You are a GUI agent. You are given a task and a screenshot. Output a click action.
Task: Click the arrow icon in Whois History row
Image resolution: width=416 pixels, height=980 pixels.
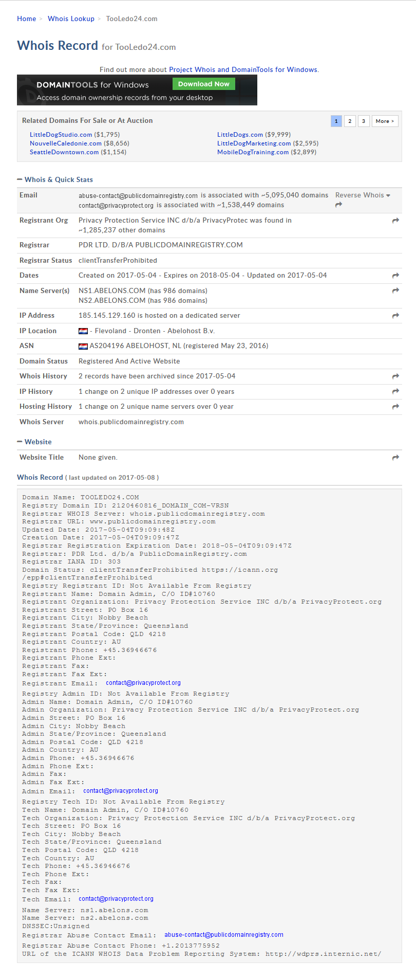(x=395, y=376)
